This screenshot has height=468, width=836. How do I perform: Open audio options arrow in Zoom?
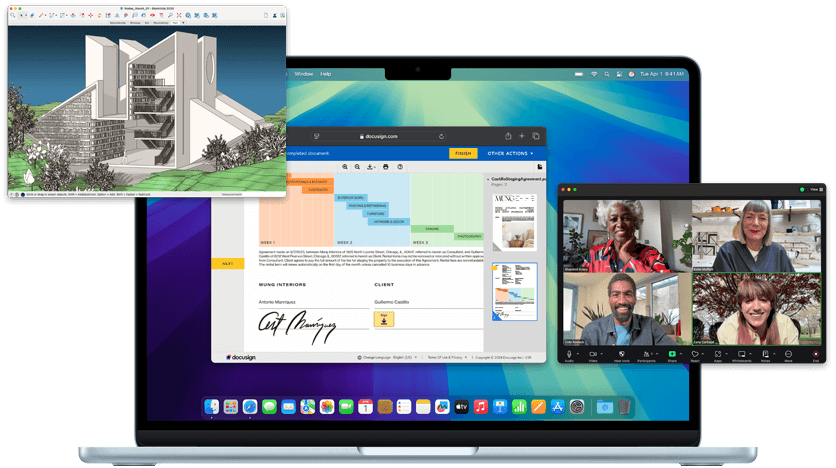point(578,353)
